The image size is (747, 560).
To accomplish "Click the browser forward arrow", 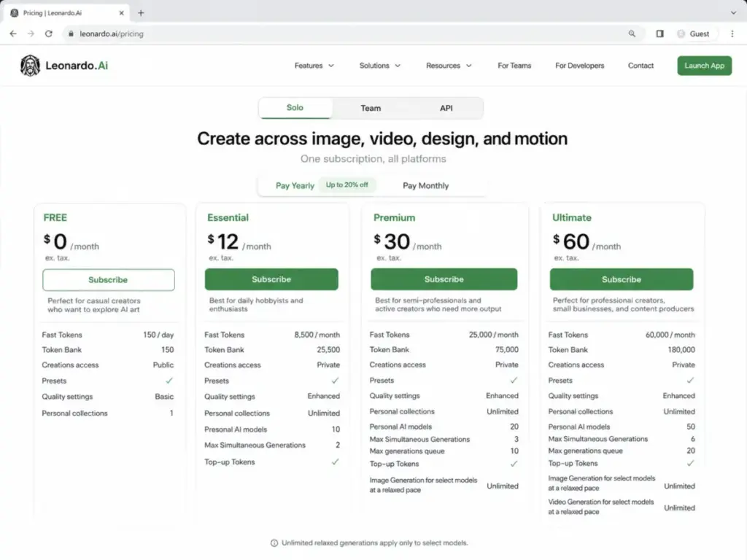I will coord(31,34).
